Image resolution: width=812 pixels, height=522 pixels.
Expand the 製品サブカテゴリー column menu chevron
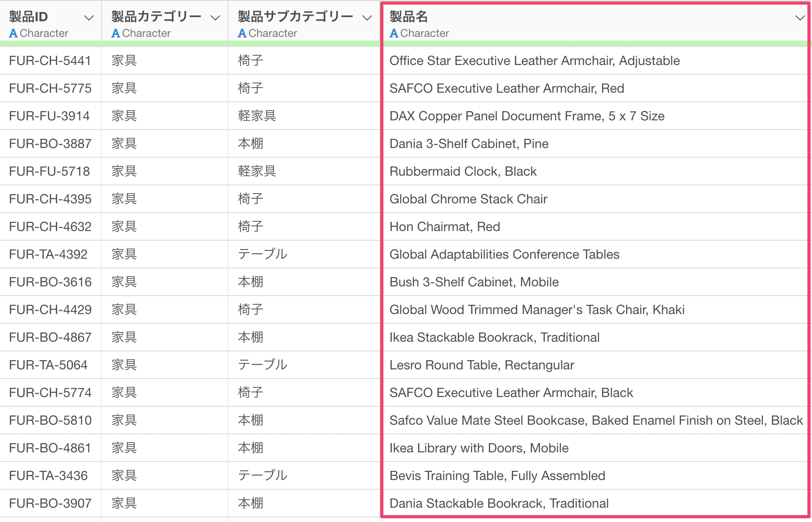click(367, 18)
